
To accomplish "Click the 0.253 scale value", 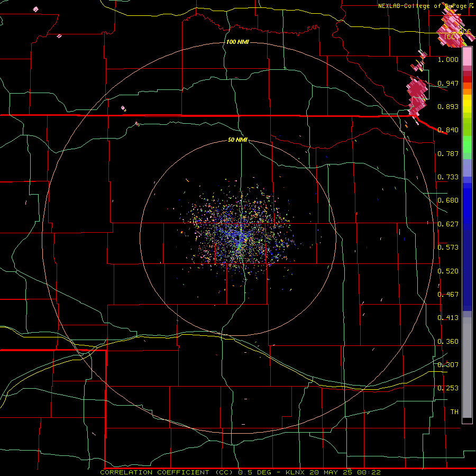I will (448, 388).
